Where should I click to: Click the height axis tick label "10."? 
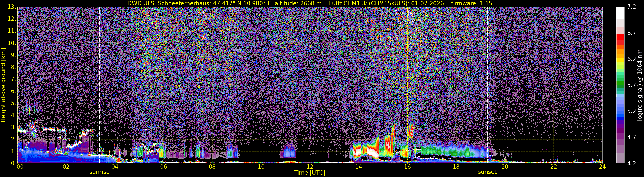[12, 43]
